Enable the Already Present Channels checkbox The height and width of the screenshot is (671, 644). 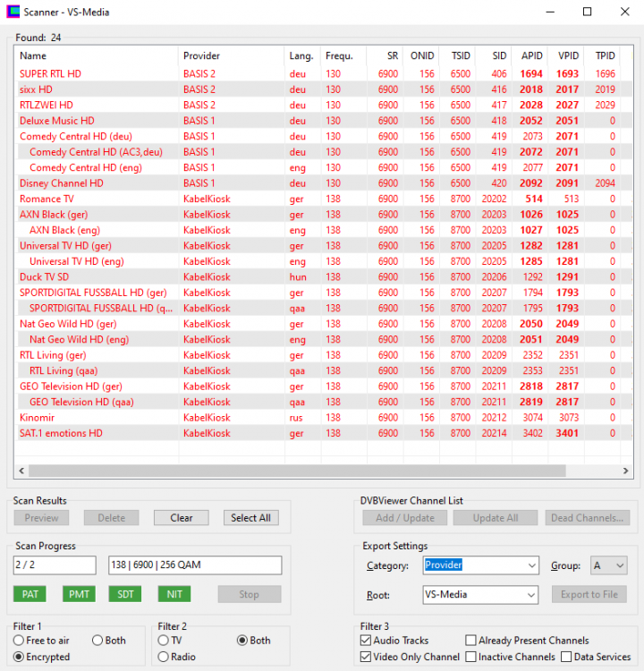click(470, 641)
